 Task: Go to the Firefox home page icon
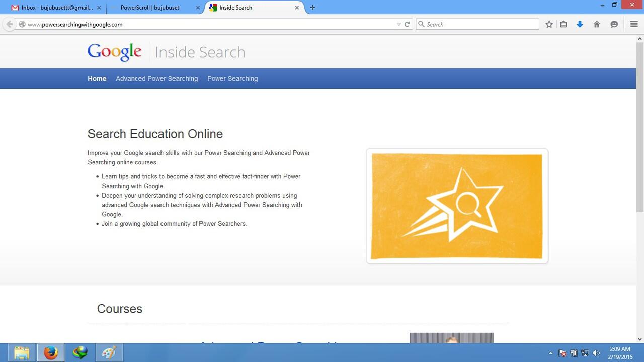coord(597,24)
